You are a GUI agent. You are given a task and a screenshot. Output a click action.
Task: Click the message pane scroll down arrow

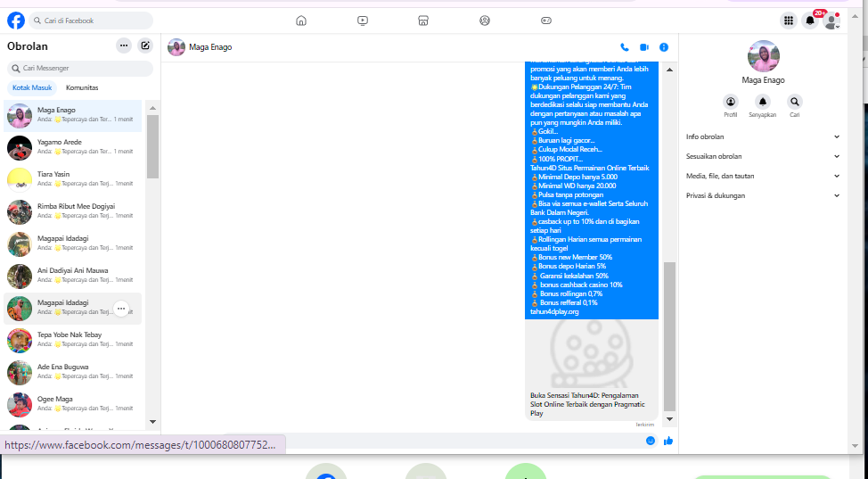[x=669, y=419]
